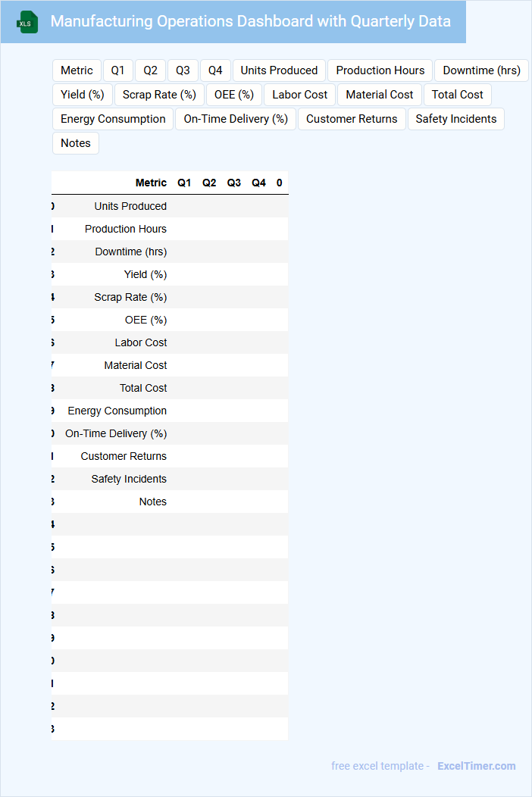Click the Metric table column header

(x=151, y=183)
